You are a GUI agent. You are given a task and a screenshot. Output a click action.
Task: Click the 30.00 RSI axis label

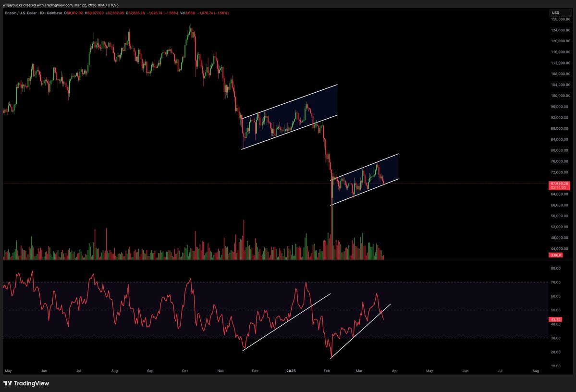click(x=556, y=338)
